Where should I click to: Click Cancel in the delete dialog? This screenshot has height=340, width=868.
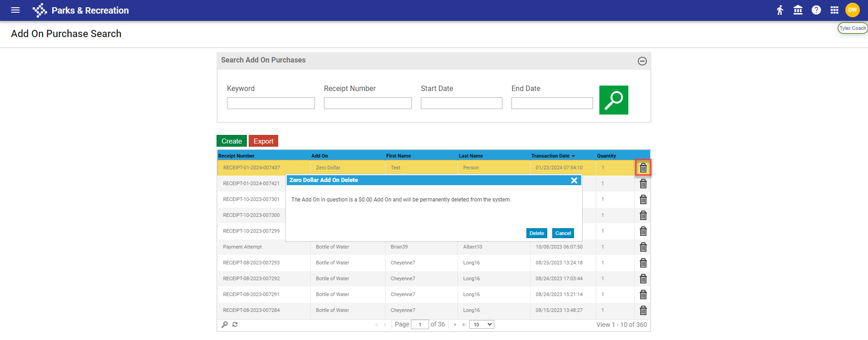(x=563, y=233)
